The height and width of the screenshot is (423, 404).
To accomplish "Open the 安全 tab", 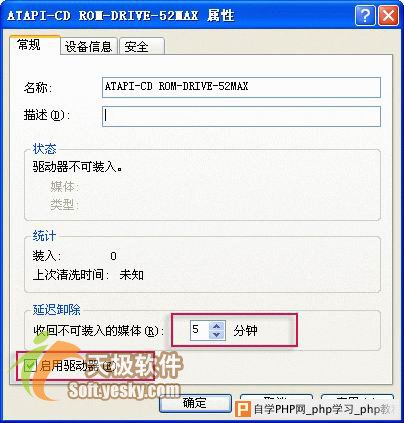I will [x=141, y=46].
